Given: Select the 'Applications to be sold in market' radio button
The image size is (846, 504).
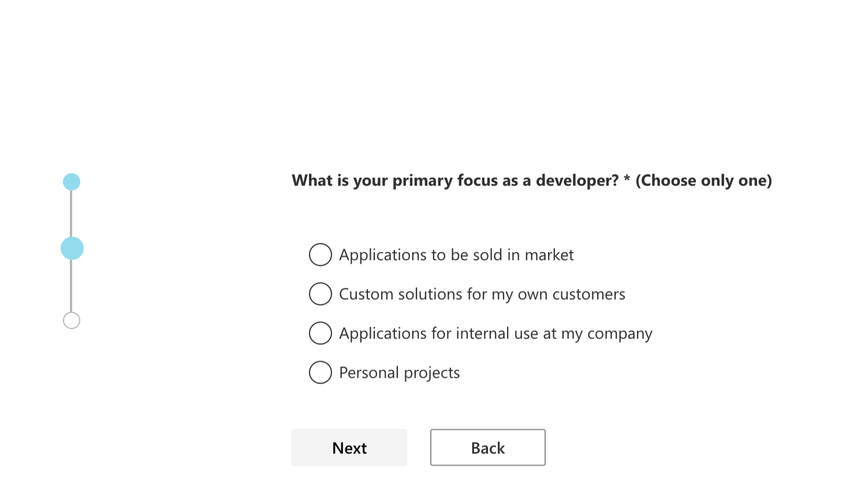Looking at the screenshot, I should coord(320,255).
